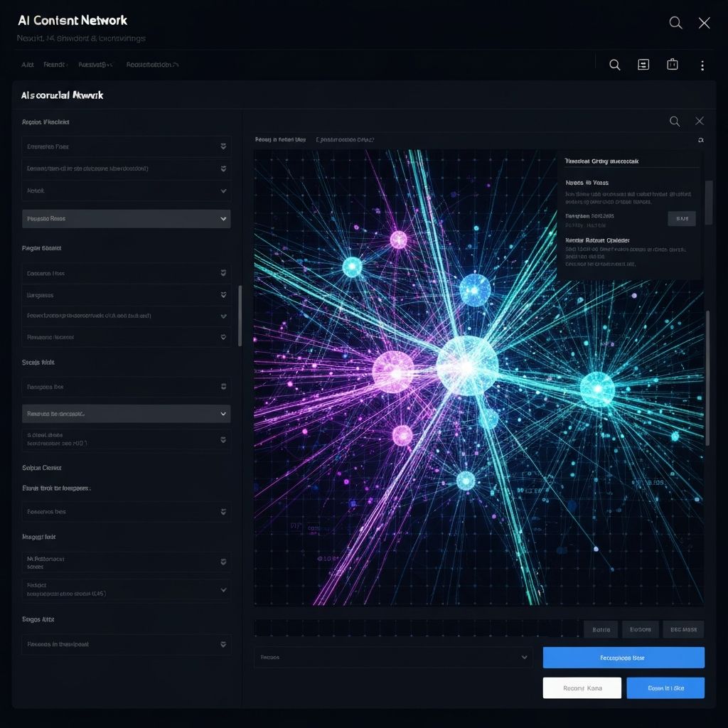
Task: Open the second menu item in the top bar
Action: click(x=54, y=65)
